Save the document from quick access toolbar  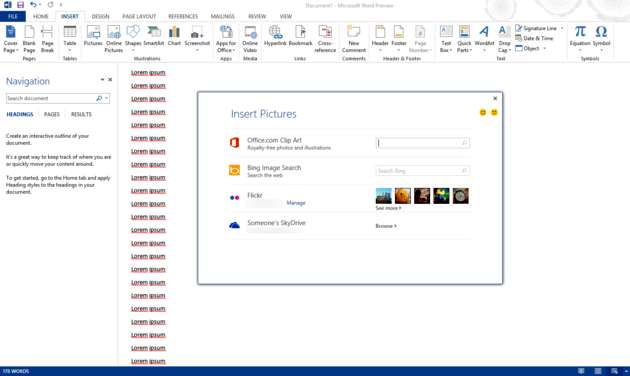20,5
